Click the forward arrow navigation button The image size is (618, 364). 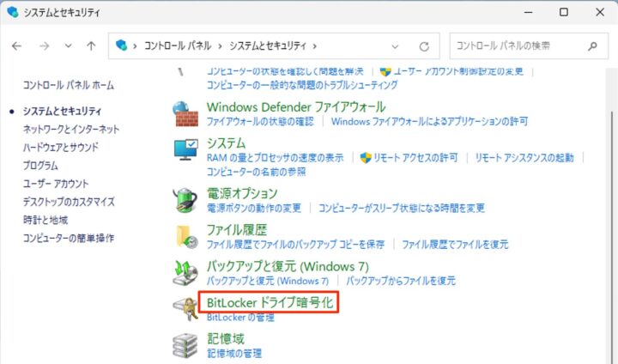pos(44,46)
